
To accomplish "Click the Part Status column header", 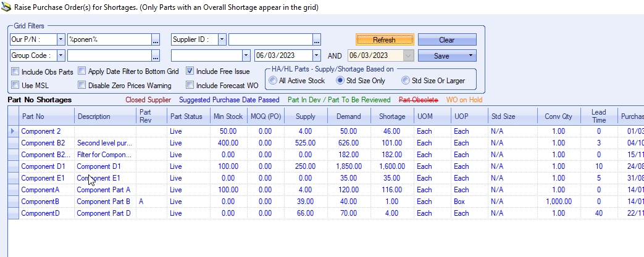I will point(186,116).
